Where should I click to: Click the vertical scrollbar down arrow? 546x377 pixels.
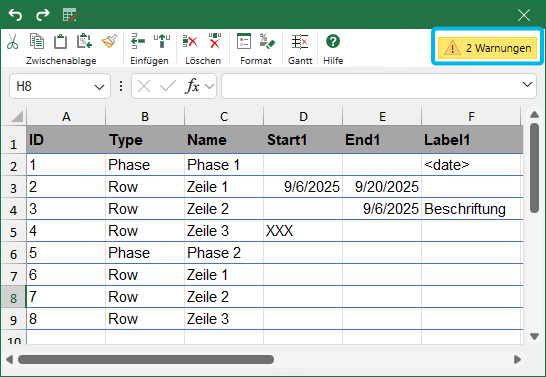pyautogui.click(x=535, y=336)
